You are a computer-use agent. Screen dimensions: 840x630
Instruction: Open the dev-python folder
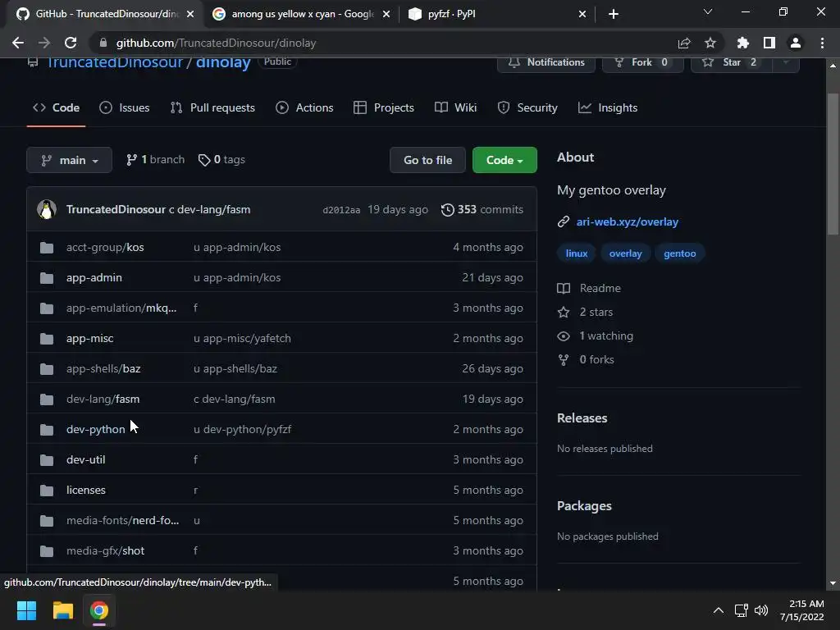(x=95, y=429)
